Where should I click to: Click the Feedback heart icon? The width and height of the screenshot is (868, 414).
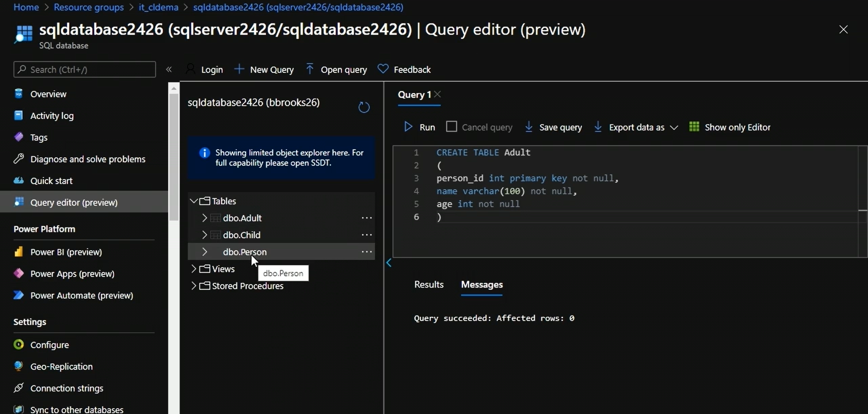[x=383, y=69]
